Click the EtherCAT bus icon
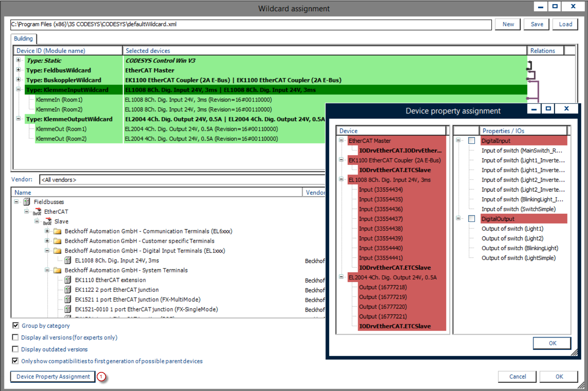Screen dimensions: 588x391 37,212
